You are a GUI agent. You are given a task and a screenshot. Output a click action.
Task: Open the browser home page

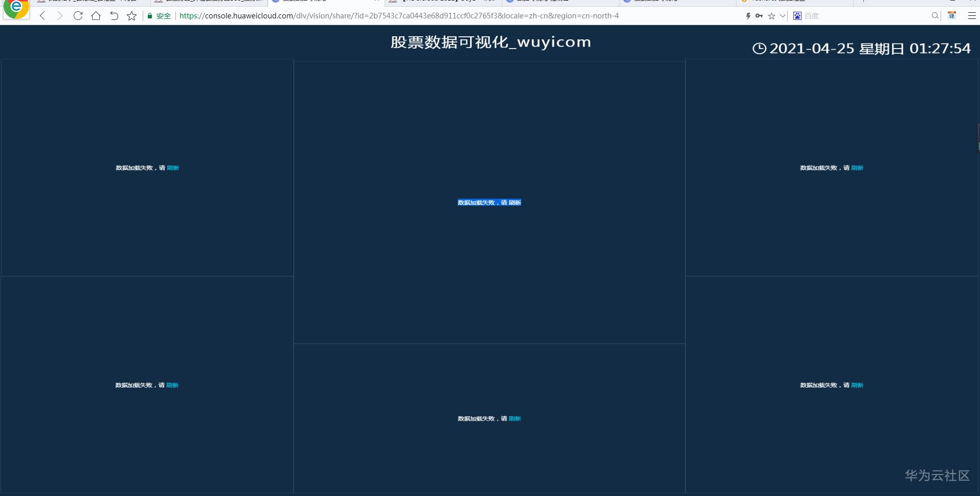96,16
